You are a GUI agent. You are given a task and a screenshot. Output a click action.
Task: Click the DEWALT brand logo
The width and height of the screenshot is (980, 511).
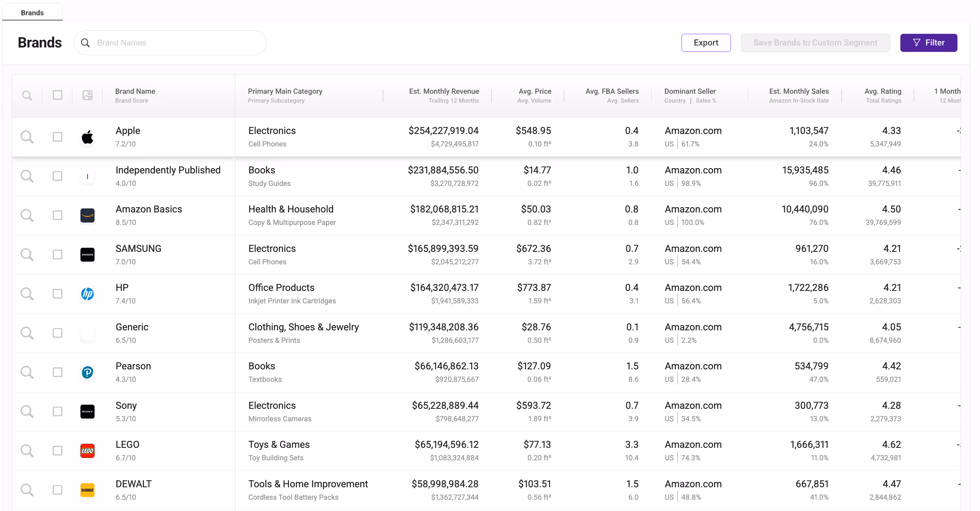[87, 490]
